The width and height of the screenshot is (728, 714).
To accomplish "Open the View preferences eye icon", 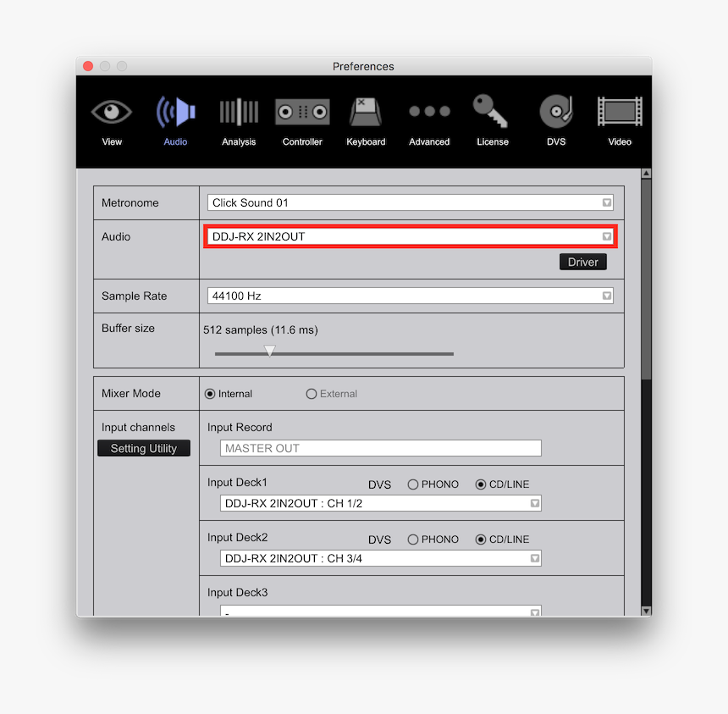I will [x=112, y=112].
